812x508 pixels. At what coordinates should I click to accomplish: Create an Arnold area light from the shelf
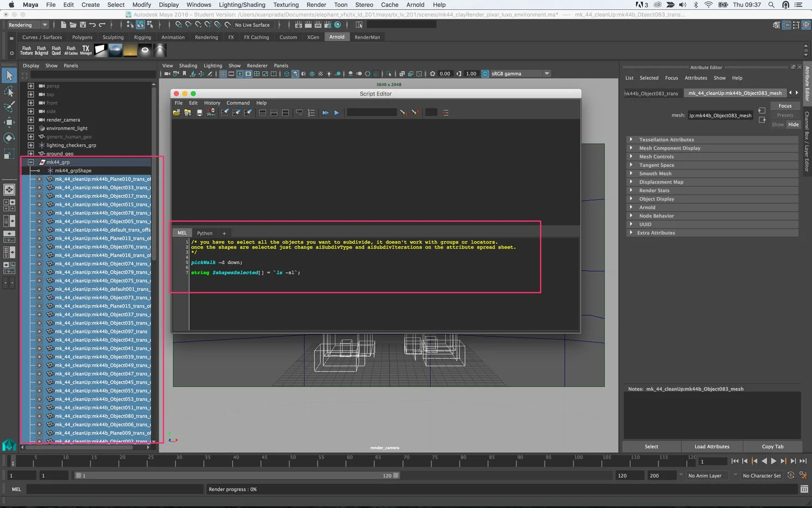coord(101,50)
